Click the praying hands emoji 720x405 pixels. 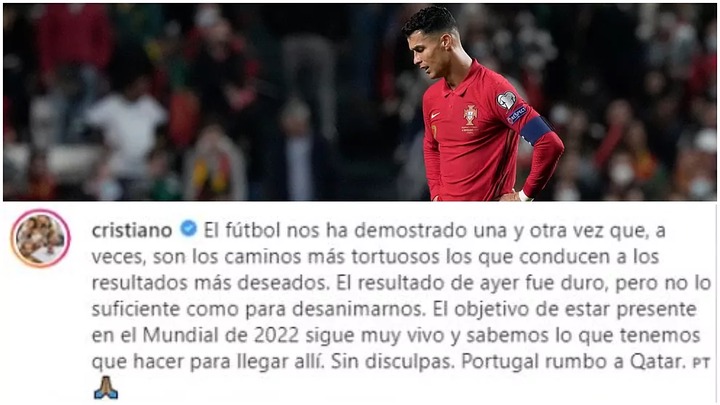pyautogui.click(x=106, y=388)
